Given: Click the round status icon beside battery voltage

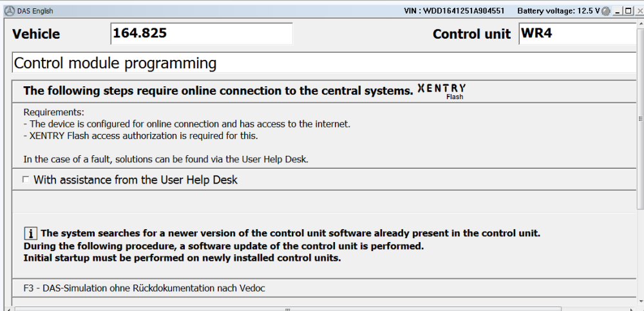Looking at the screenshot, I should (x=605, y=11).
